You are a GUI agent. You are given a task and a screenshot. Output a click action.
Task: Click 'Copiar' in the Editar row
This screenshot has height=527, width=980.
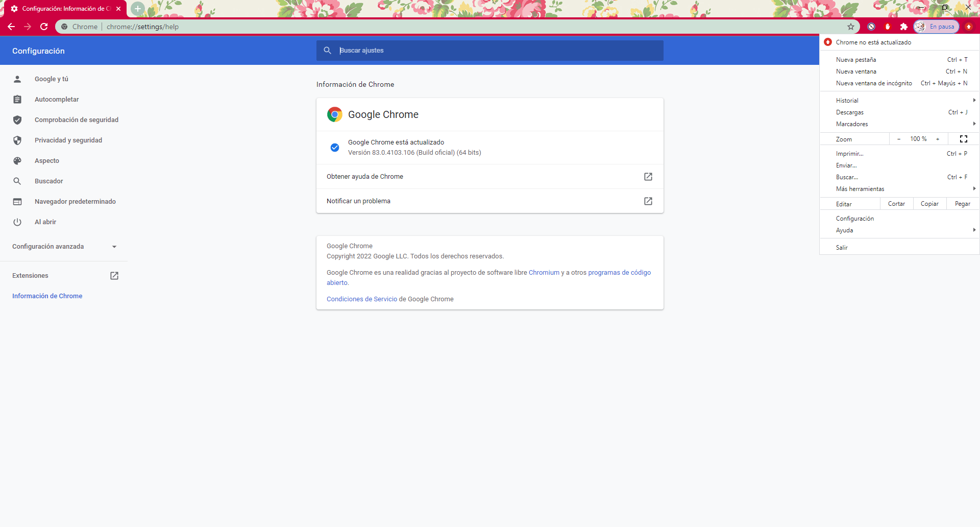(x=929, y=204)
